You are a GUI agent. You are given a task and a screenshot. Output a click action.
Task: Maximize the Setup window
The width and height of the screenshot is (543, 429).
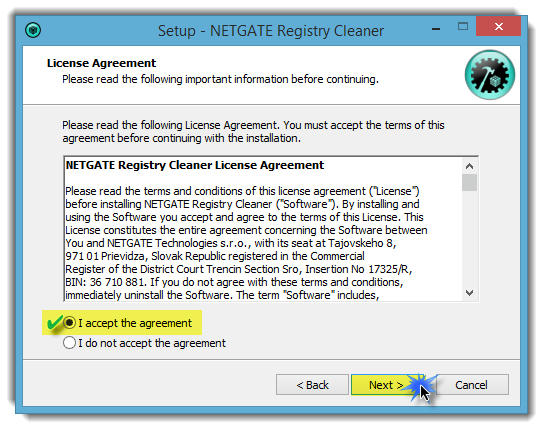(x=463, y=26)
